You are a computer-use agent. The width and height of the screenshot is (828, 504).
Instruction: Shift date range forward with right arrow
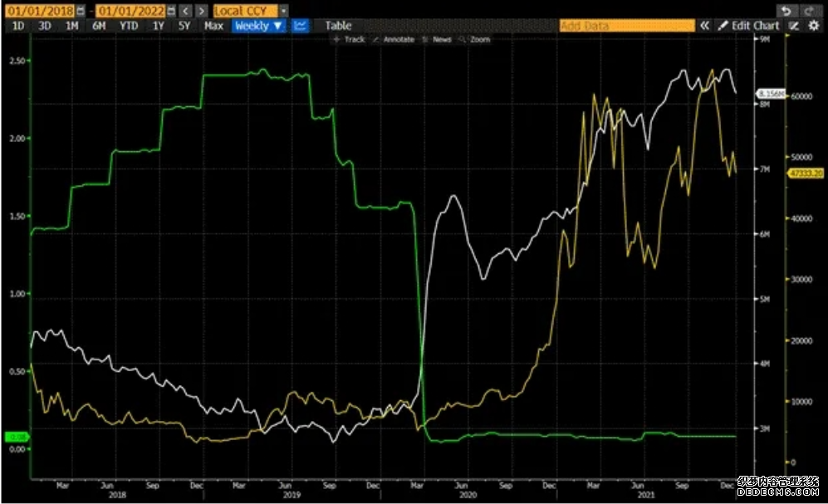point(201,11)
